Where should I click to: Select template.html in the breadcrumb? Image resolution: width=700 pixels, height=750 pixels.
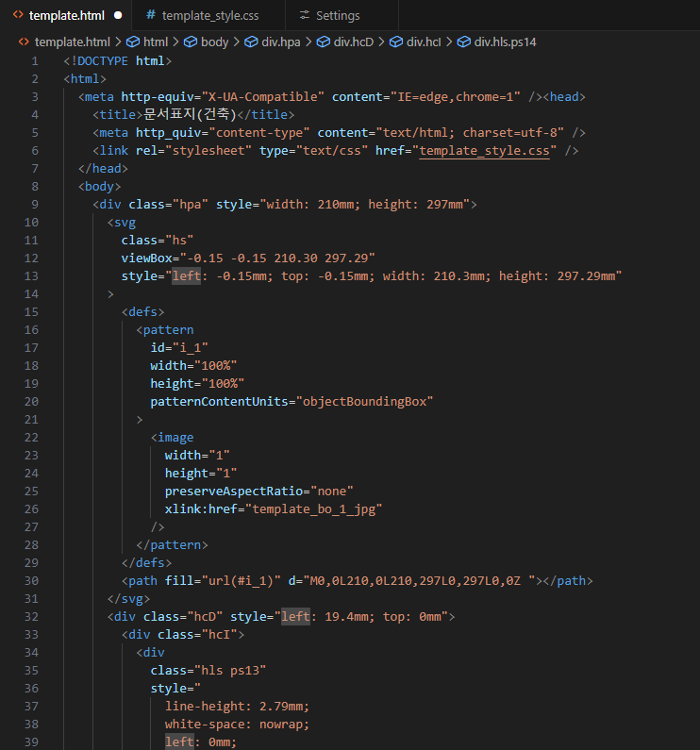pos(73,42)
